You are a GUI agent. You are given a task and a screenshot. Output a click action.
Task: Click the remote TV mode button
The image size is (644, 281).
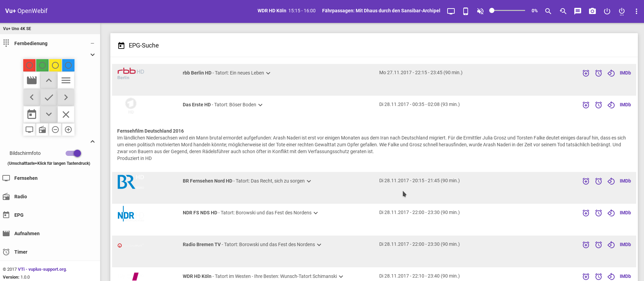click(29, 130)
